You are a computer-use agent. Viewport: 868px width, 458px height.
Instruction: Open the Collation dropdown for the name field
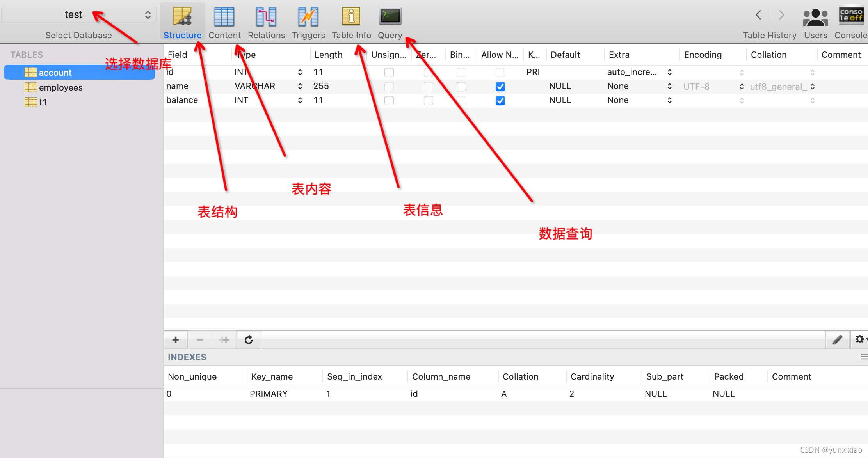[812, 86]
